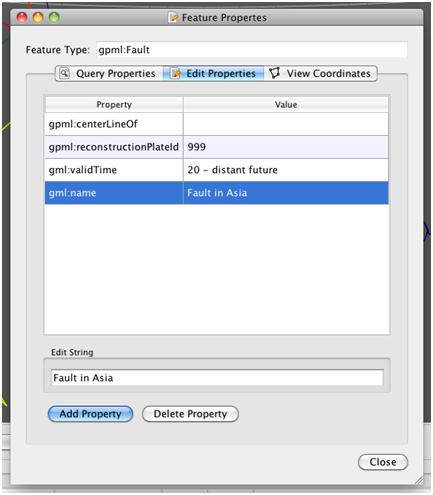Click the View Coordinates polygon icon
The image size is (433, 495).
click(x=275, y=73)
